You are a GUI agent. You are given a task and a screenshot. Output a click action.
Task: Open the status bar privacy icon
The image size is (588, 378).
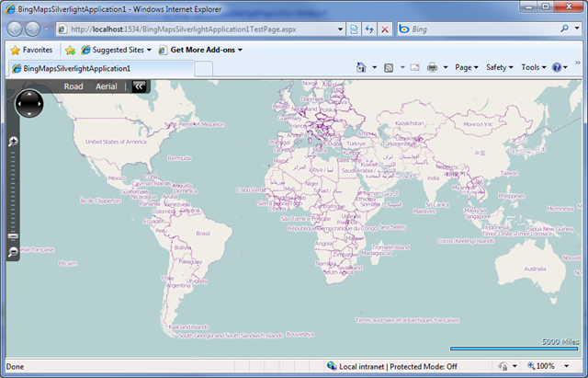[503, 366]
